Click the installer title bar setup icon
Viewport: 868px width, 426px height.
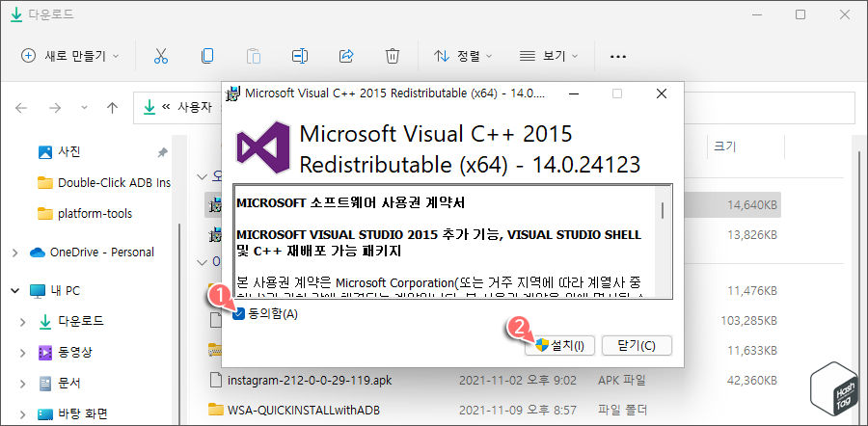click(233, 94)
